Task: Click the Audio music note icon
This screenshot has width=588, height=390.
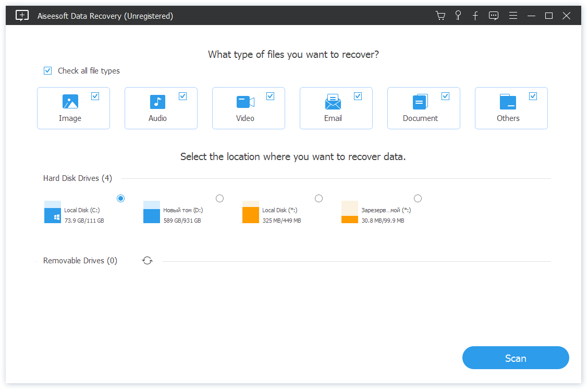Action: click(157, 102)
